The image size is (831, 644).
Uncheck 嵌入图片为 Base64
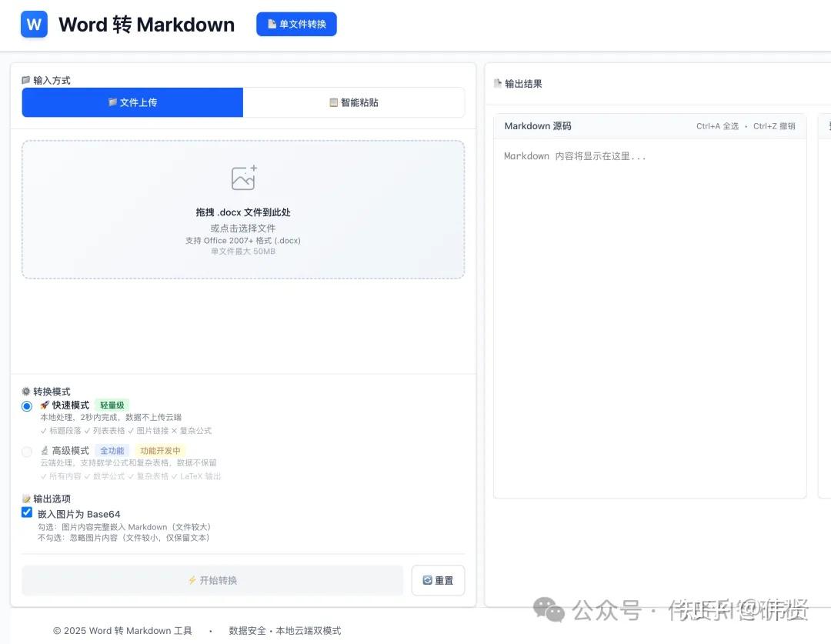point(27,512)
